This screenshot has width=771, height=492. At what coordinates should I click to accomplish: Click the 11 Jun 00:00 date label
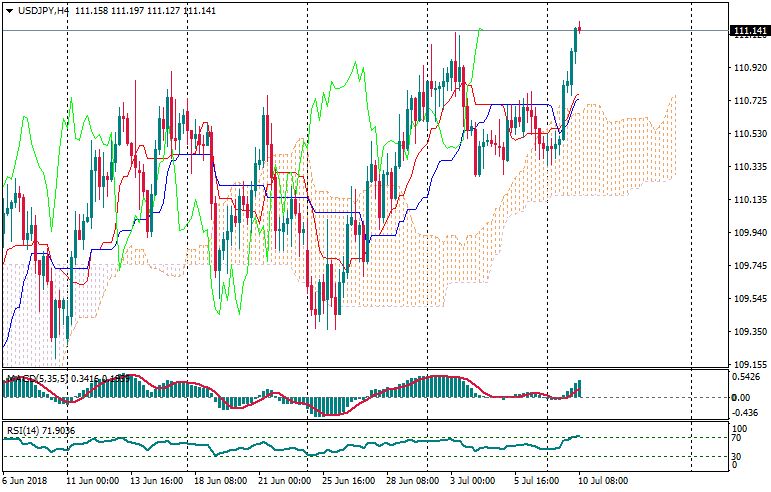pos(92,481)
